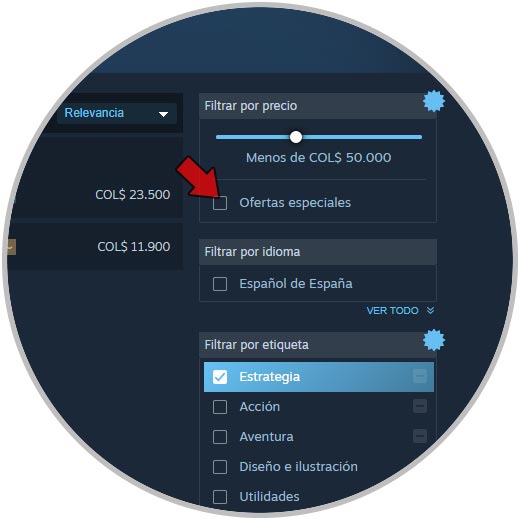Click the gear icon on Filtrar por etiqueta
520x520 pixels.
434,340
